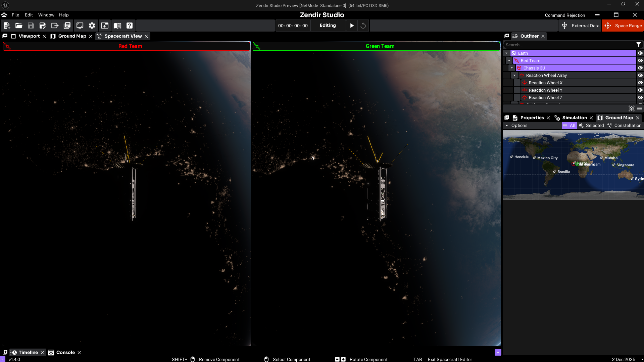Hide Reaction Wheel X with eye icon
Image resolution: width=644 pixels, height=362 pixels.
[x=640, y=83]
